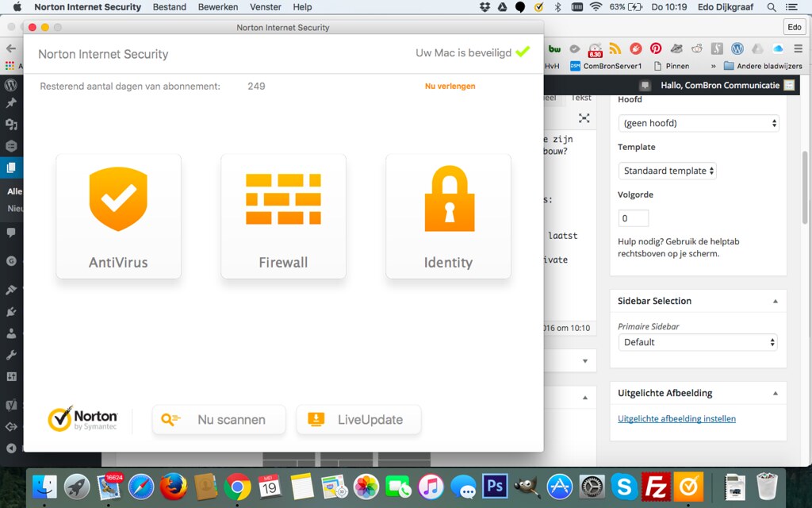Open the Identity padlock panel
812x508 pixels.
tap(448, 216)
